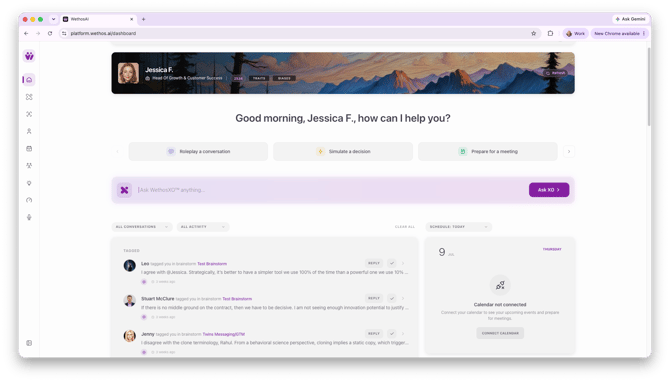Click Leo's avatar in tagged list
Image resolution: width=670 pixels, height=382 pixels.
(129, 265)
